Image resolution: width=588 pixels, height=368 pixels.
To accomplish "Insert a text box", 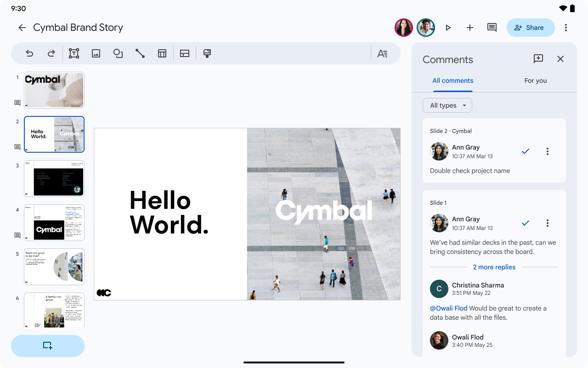I will (x=74, y=53).
